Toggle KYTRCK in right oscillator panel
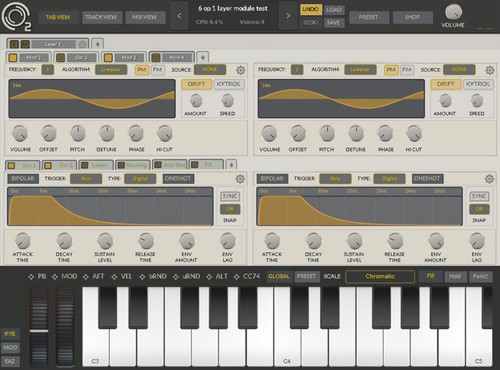Viewport: 500px width, 370px height. point(478,84)
